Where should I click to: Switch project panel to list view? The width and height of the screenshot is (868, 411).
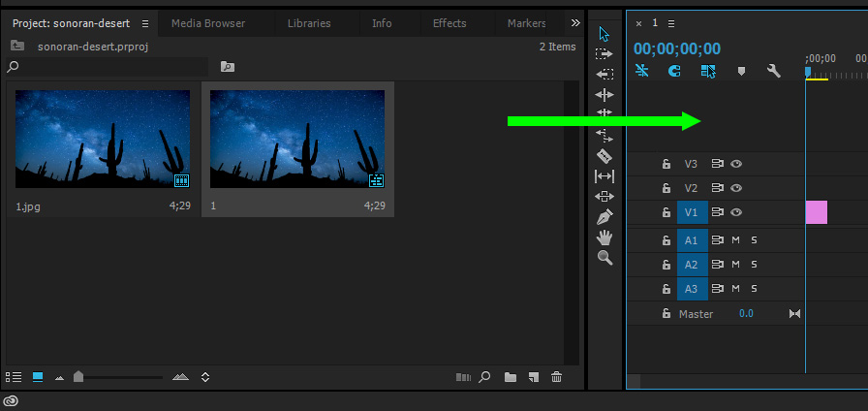14,377
